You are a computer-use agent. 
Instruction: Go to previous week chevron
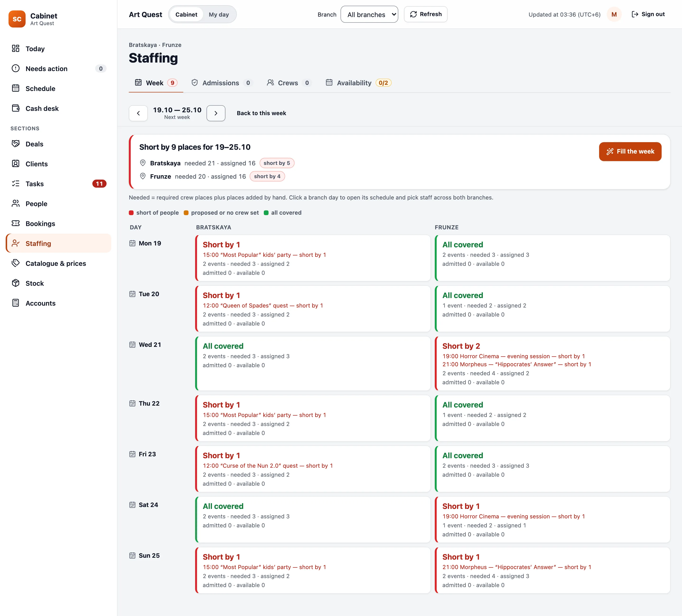click(138, 113)
